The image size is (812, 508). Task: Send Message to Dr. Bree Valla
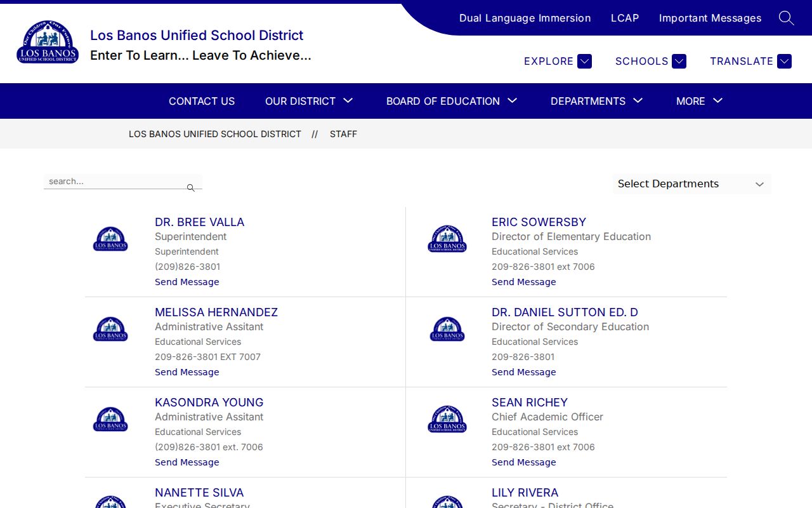click(187, 282)
